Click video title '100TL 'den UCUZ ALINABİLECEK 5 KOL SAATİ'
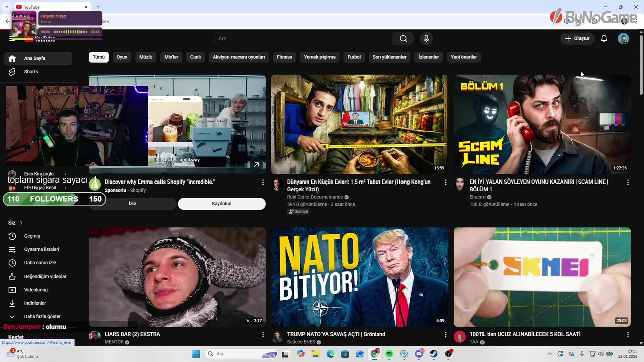Image resolution: width=644 pixels, height=362 pixels. (525, 334)
